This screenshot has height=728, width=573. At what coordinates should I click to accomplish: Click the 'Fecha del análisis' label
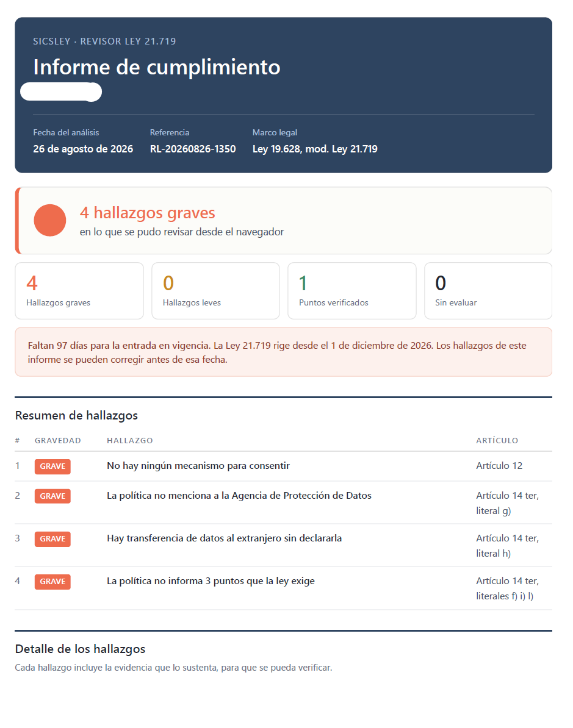tap(66, 132)
